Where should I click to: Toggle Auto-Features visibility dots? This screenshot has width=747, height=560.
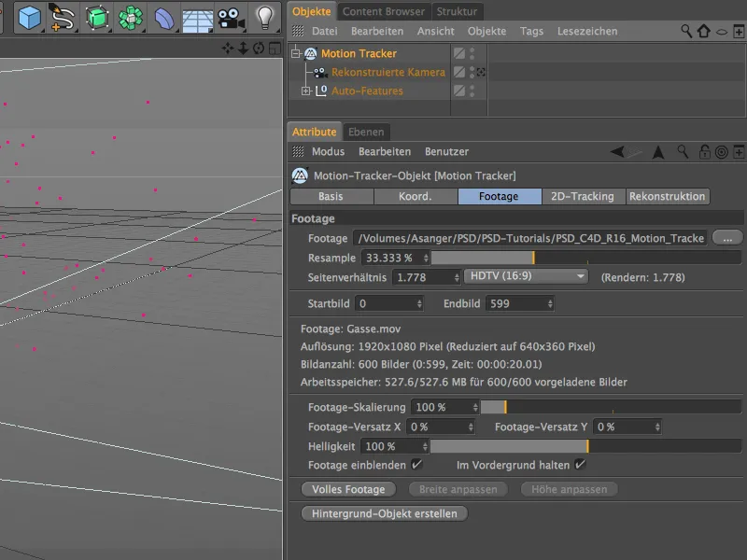472,91
